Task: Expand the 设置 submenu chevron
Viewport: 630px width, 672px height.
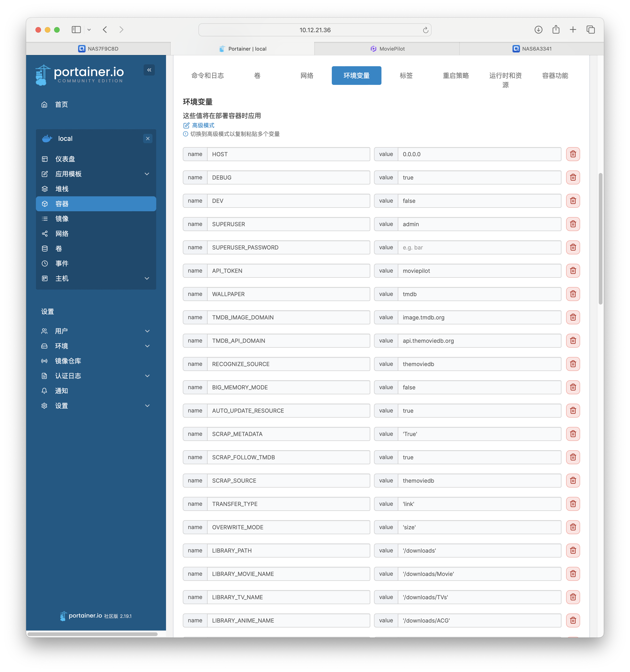Action: pos(147,406)
